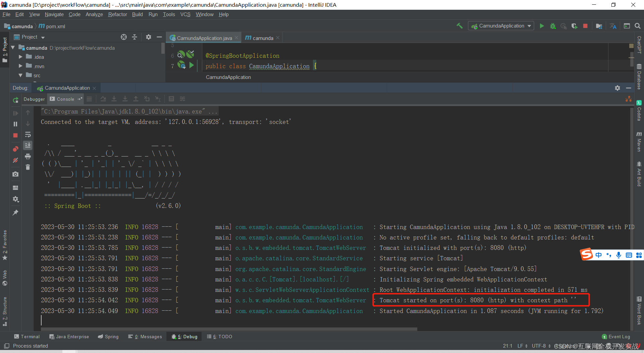This screenshot has width=644, height=353.
Task: Click run gutter icon on line 7
Action: [192, 65]
